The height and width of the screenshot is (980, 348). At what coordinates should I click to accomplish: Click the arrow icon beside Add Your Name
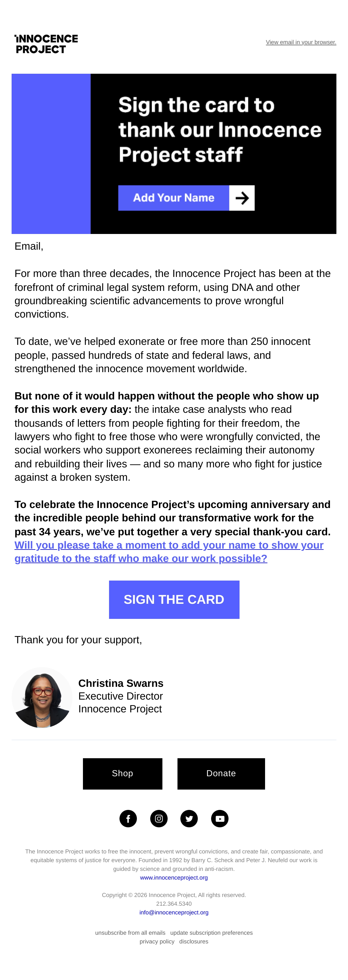pos(242,198)
